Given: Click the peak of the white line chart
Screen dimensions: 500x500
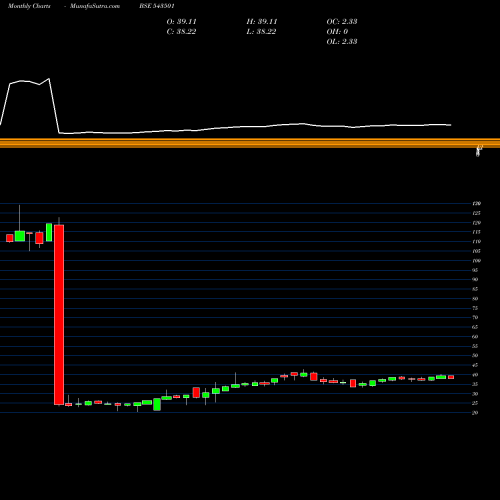Looking at the screenshot, I should [49, 79].
